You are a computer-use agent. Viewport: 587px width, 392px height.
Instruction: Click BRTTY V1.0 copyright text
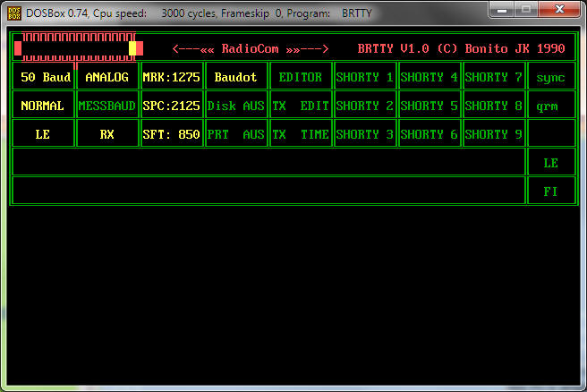pos(461,48)
